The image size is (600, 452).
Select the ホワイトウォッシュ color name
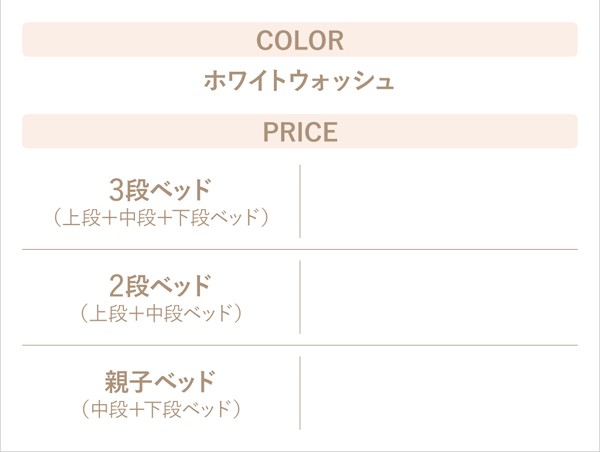pyautogui.click(x=299, y=81)
